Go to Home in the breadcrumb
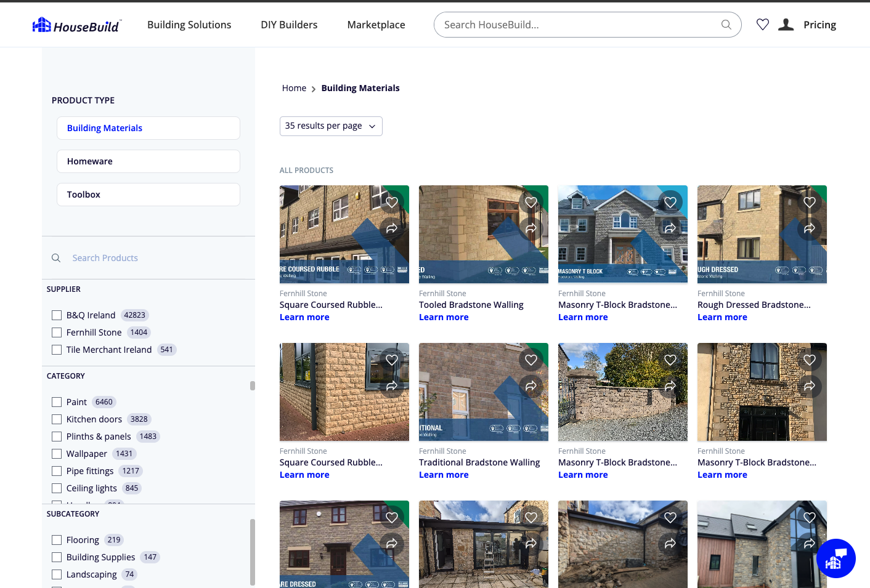 pos(294,88)
